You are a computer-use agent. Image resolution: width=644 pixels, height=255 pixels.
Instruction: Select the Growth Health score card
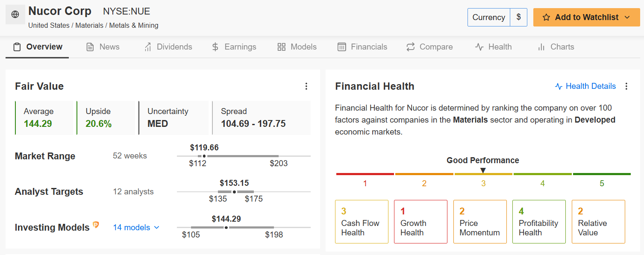coord(421,222)
